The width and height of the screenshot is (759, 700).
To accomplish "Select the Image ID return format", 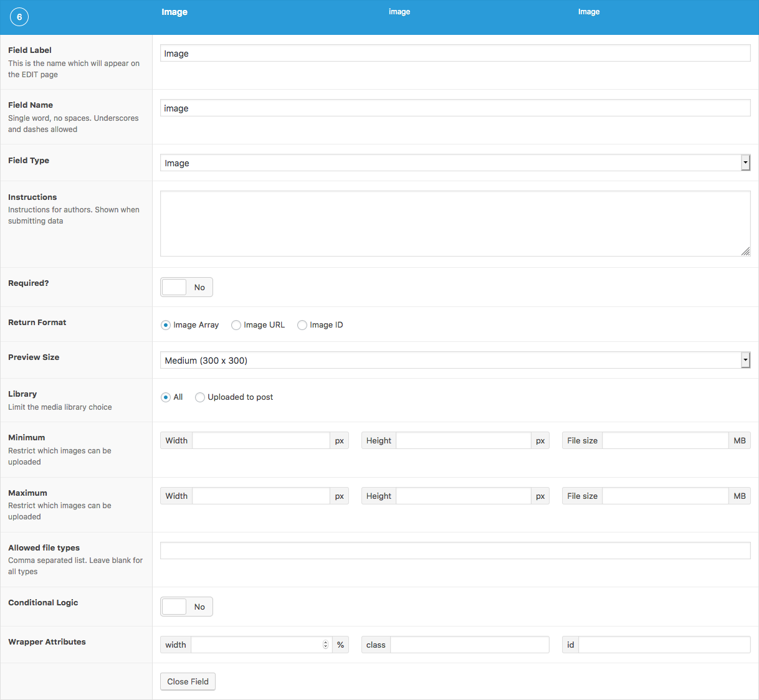I will point(302,324).
